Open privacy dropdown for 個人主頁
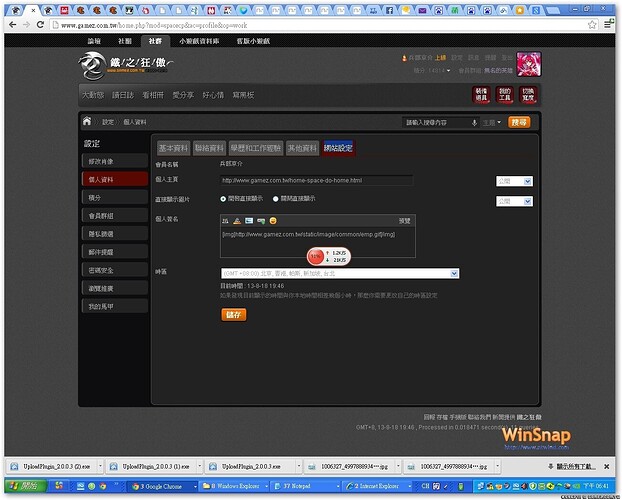 coord(514,181)
